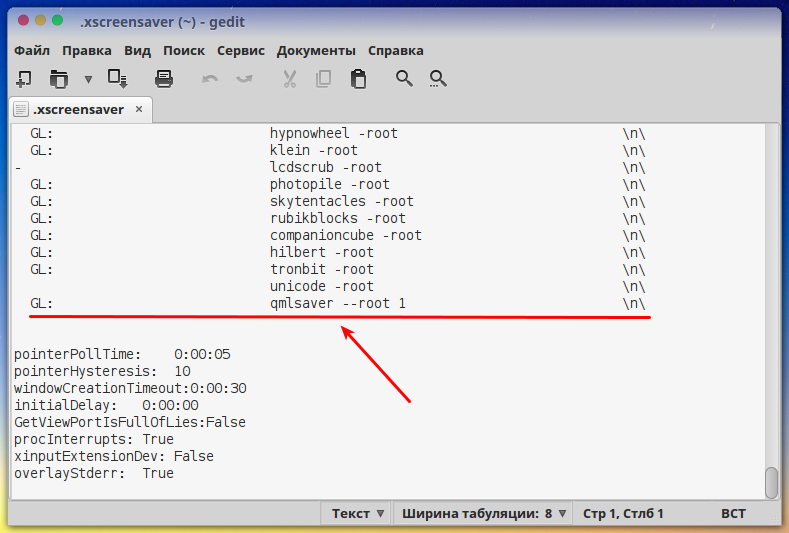Open the Правка menu
This screenshot has width=789, height=533.
87,51
